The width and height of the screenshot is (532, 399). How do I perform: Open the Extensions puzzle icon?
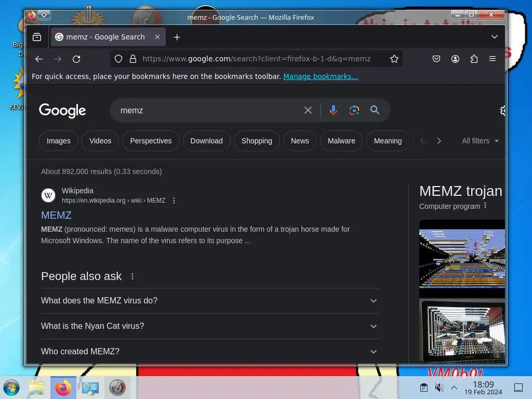tap(474, 59)
